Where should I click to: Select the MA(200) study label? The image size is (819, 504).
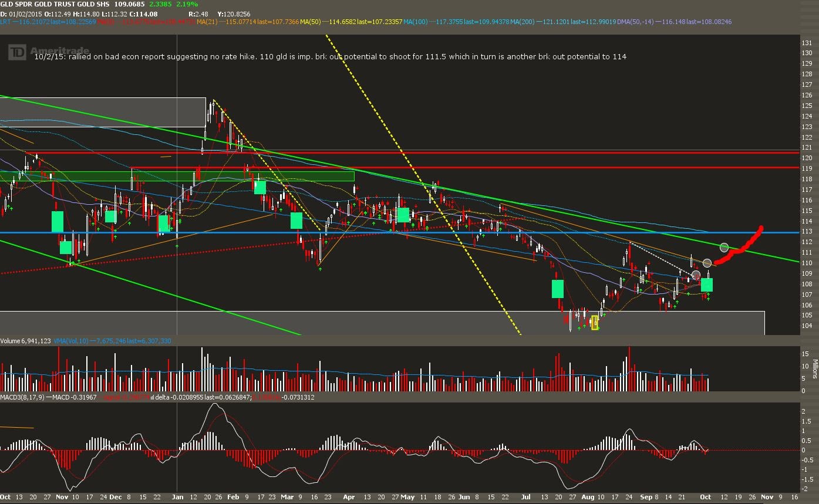pos(523,22)
